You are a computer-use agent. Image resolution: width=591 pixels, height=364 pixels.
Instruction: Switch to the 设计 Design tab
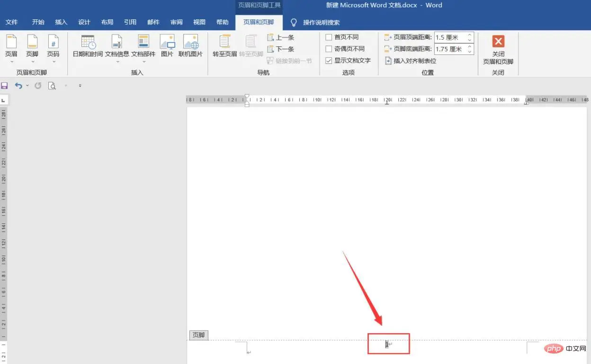click(x=84, y=22)
